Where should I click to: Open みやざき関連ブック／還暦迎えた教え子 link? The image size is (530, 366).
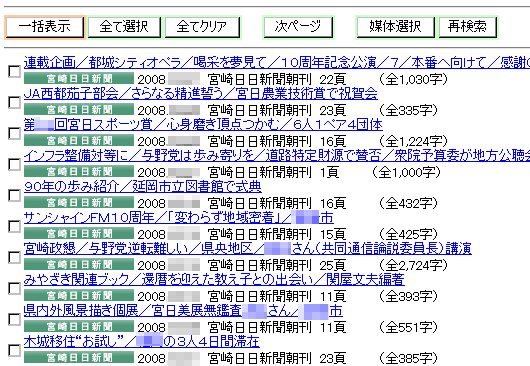[214, 279]
